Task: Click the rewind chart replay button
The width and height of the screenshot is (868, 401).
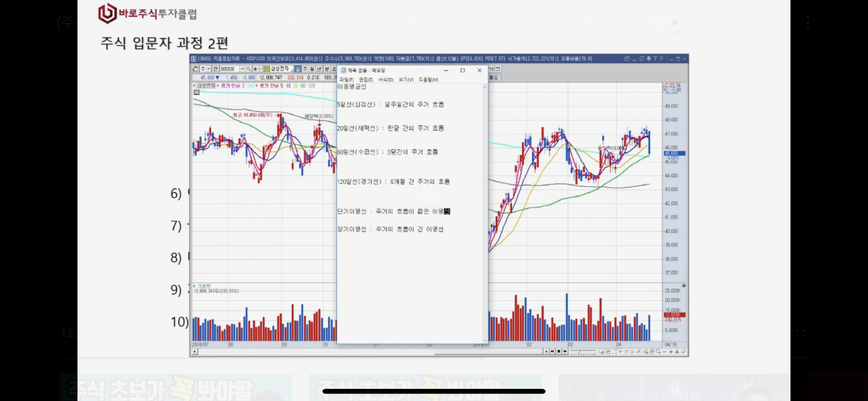Action: (x=552, y=351)
